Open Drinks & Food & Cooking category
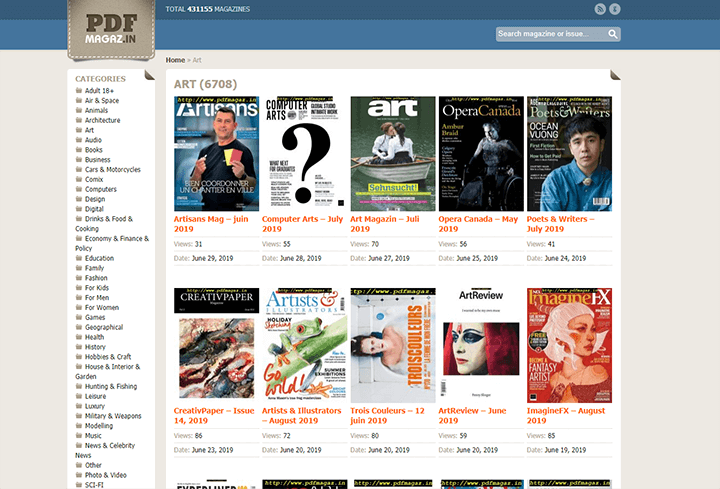The width and height of the screenshot is (720, 489). click(104, 224)
